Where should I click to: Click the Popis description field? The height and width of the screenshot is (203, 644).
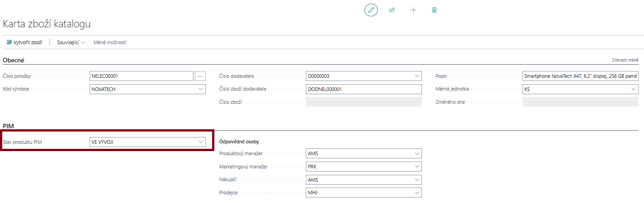pos(580,76)
